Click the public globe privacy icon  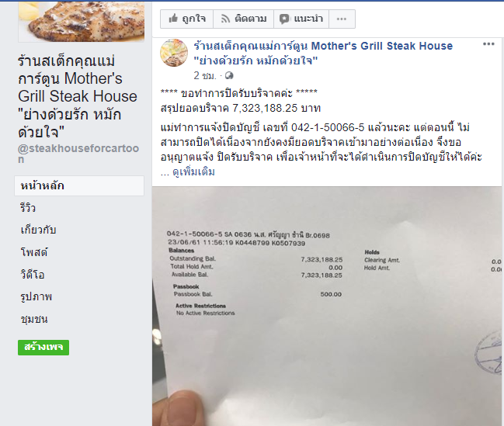pos(229,76)
